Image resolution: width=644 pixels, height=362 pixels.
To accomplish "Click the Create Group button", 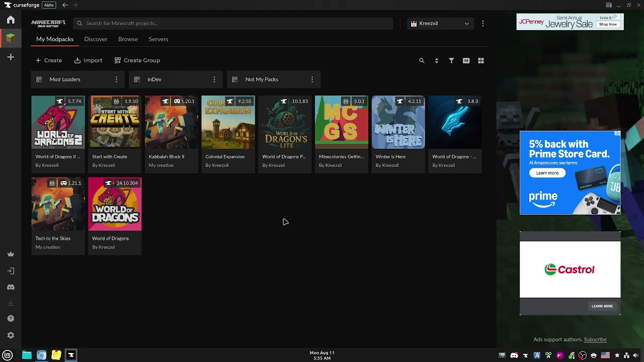I will tap(137, 60).
